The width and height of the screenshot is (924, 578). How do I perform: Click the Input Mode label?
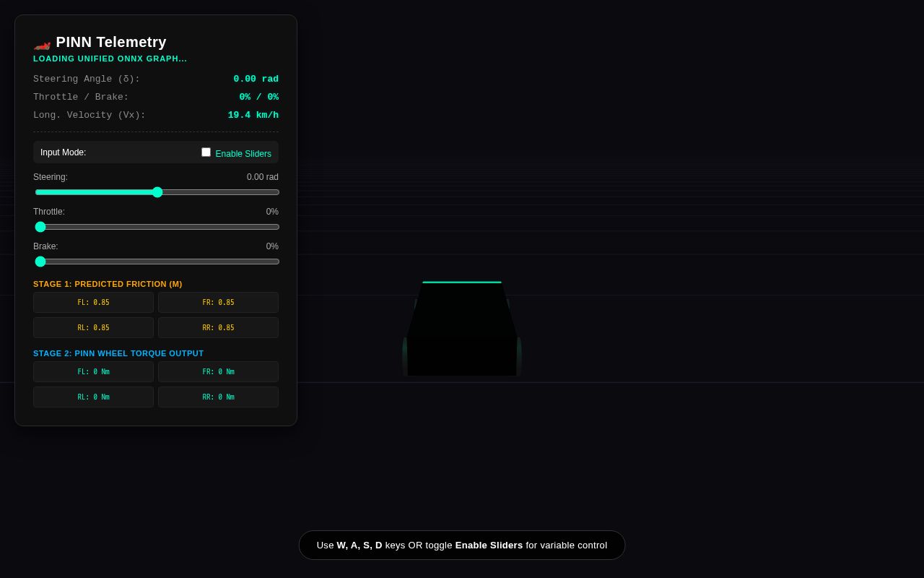pos(63,152)
